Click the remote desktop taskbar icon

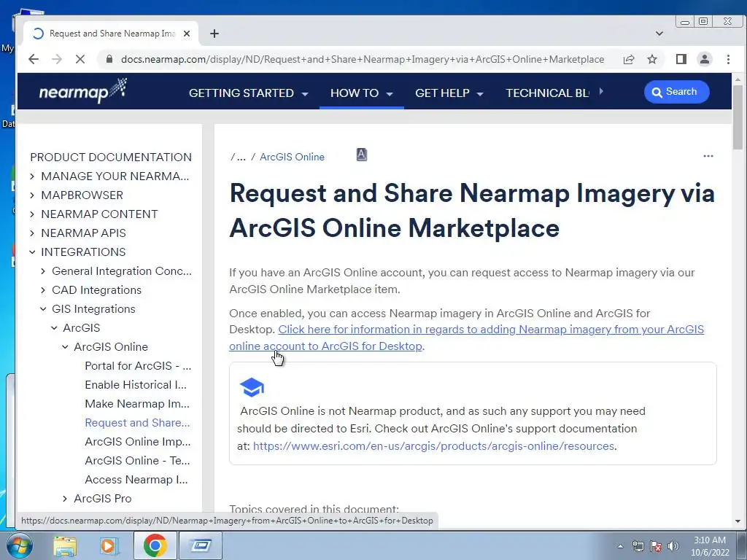tap(201, 545)
